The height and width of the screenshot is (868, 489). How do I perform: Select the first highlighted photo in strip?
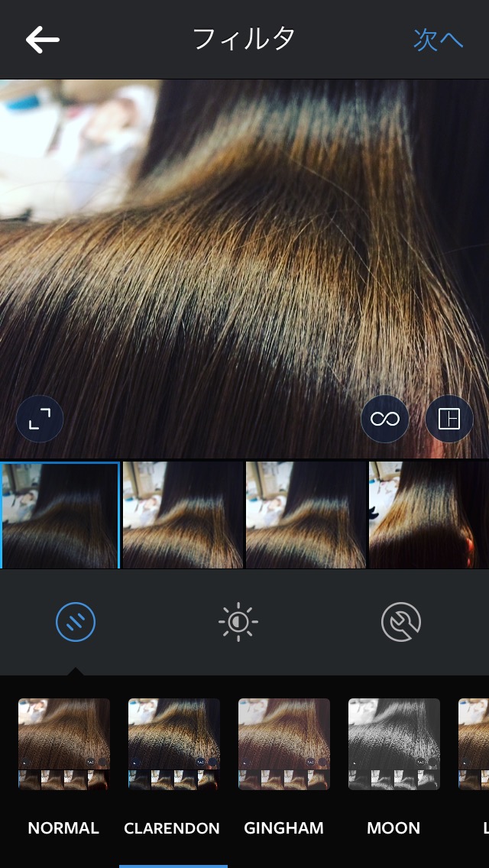(x=60, y=515)
